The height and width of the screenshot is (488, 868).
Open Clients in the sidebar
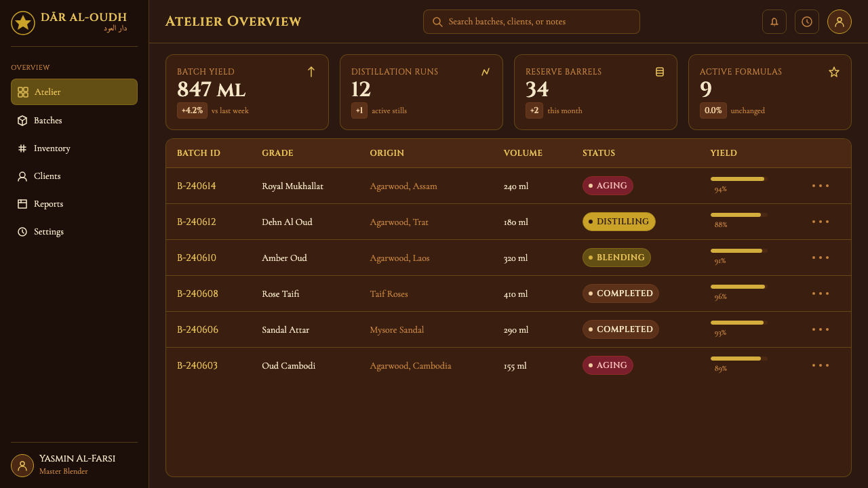(x=74, y=176)
